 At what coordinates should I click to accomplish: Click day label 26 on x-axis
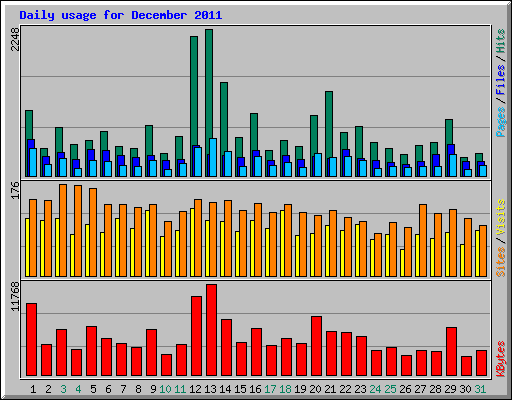tap(405, 389)
